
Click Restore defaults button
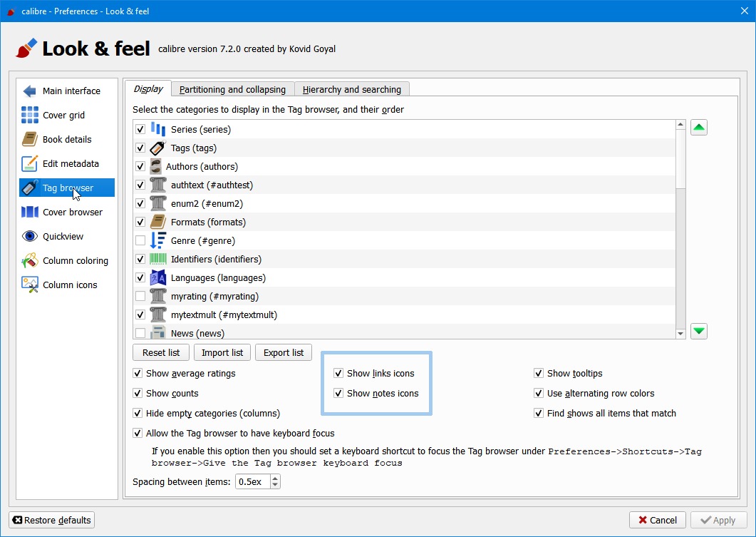click(51, 520)
